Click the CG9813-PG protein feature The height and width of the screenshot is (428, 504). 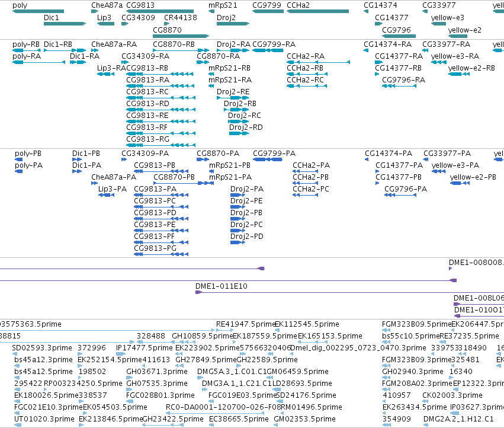tap(161, 254)
